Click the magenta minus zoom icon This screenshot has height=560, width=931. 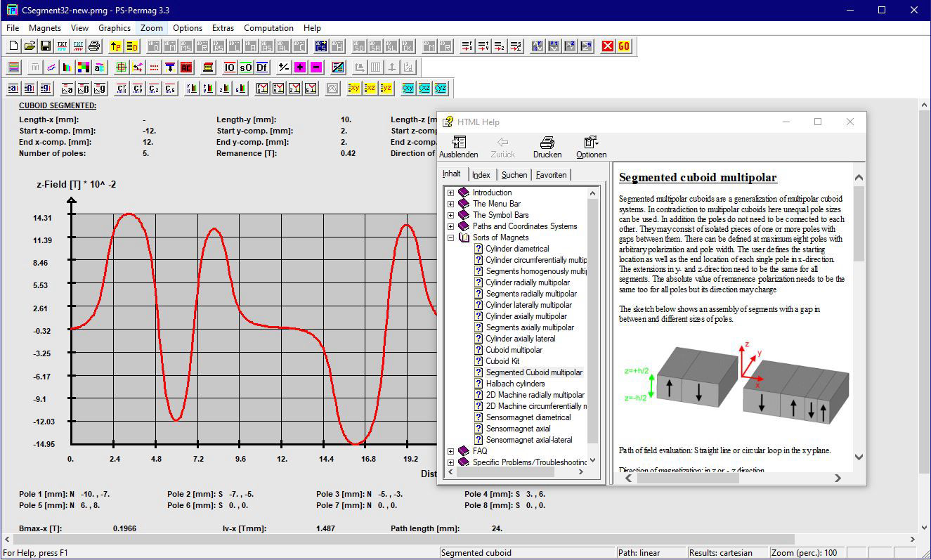[316, 67]
